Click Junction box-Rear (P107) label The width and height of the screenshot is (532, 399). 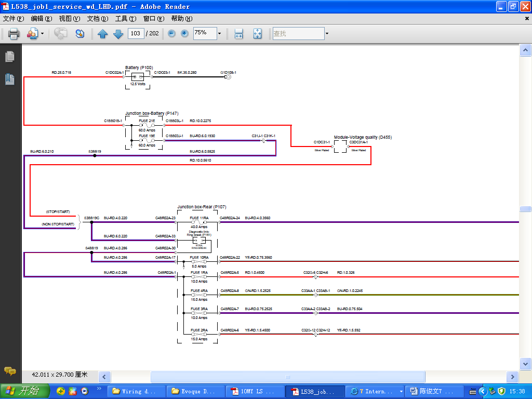click(x=202, y=207)
